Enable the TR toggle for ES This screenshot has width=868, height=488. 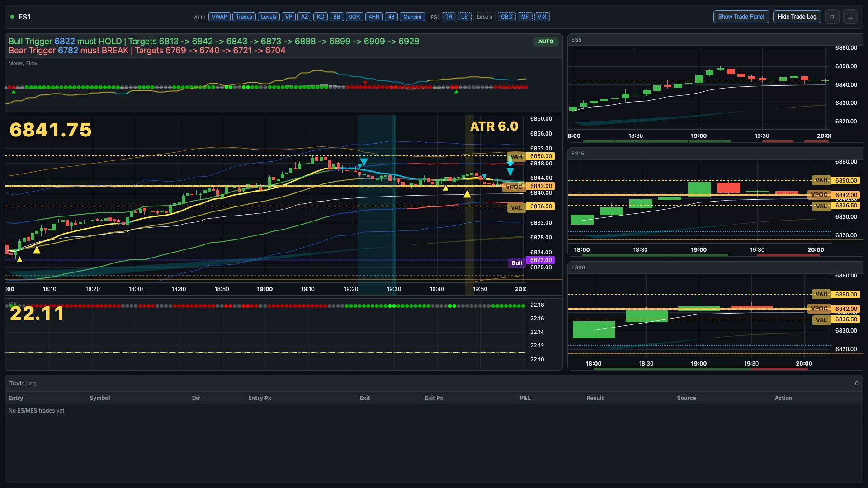[x=448, y=16]
